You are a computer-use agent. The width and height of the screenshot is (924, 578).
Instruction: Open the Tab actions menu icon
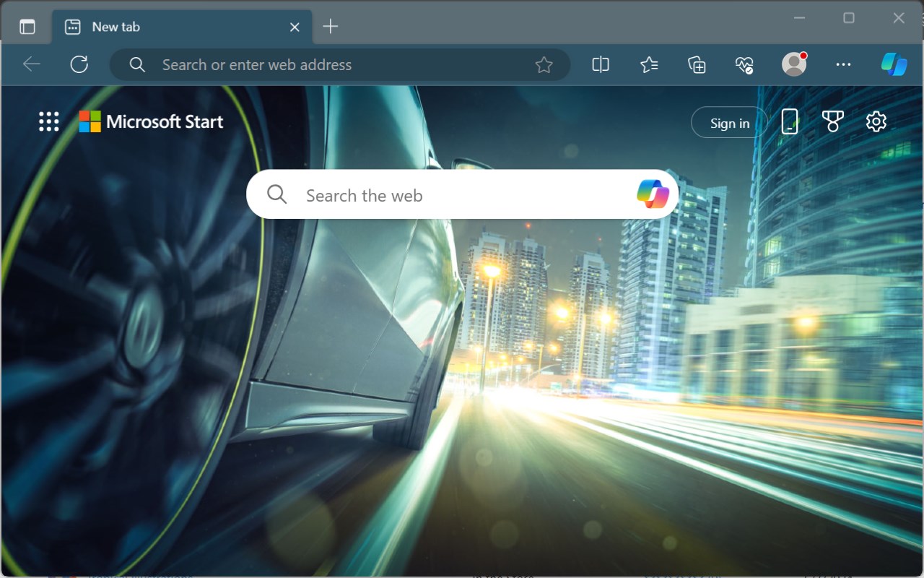[x=27, y=27]
